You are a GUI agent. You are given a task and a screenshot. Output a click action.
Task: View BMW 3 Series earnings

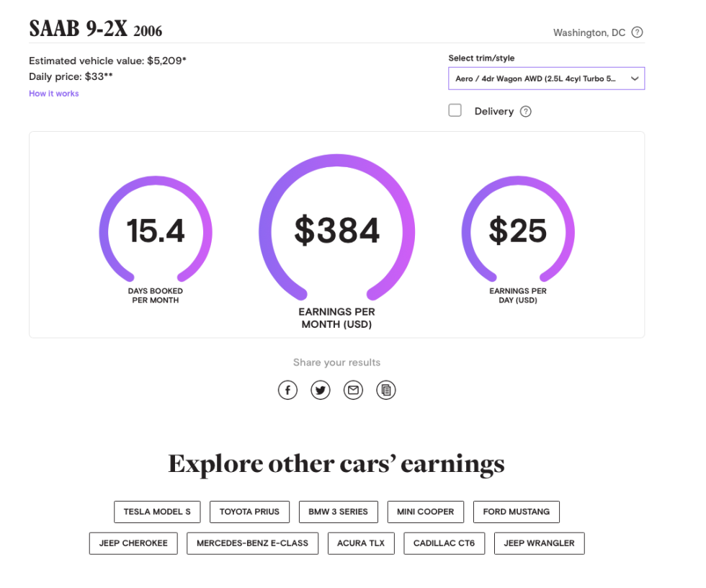[x=338, y=512]
